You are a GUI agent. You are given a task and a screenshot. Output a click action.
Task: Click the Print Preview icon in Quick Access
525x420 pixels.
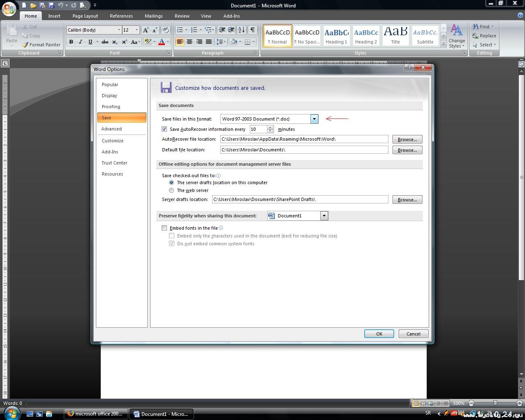pyautogui.click(x=83, y=5)
